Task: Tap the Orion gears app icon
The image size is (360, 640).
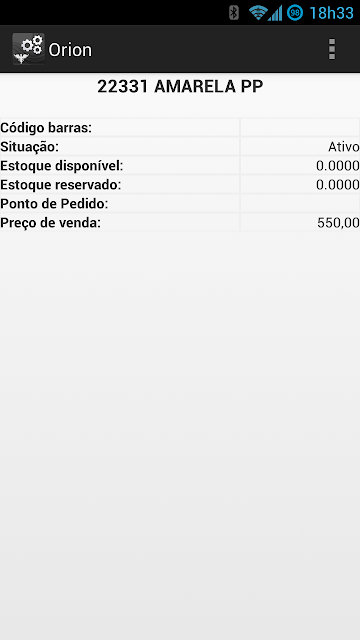Action: pos(28,49)
